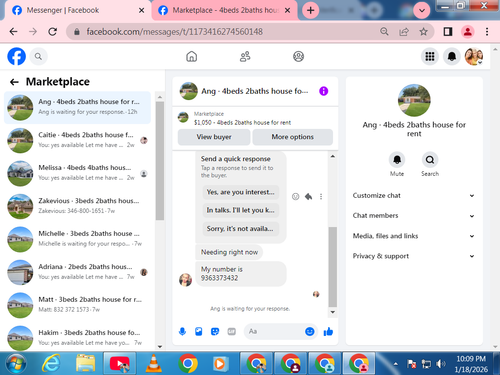500x375 pixels.
Task: Open Facebook notifications bell
Action: pos(452,56)
